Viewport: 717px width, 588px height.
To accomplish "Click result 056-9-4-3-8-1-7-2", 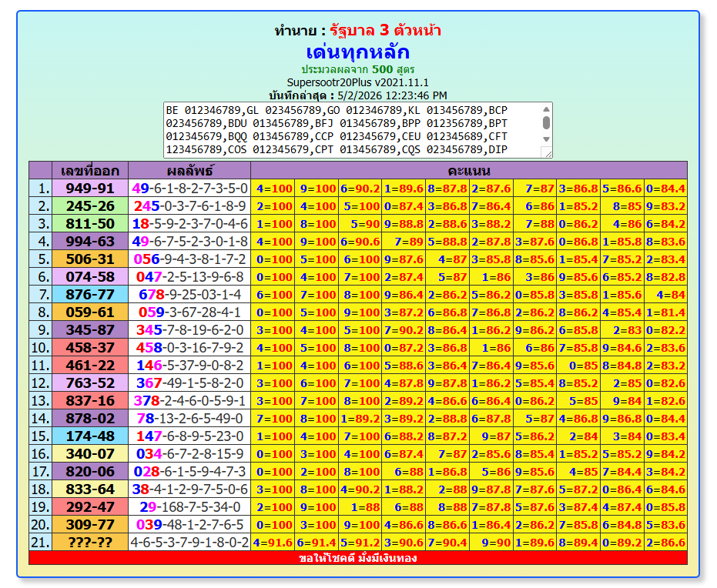I will [x=189, y=259].
